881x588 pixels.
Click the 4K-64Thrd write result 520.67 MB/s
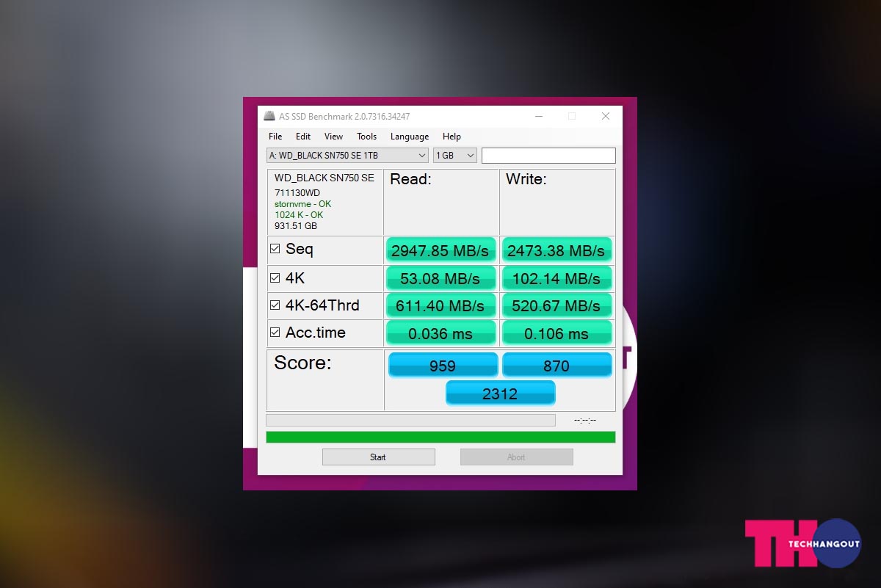(556, 305)
